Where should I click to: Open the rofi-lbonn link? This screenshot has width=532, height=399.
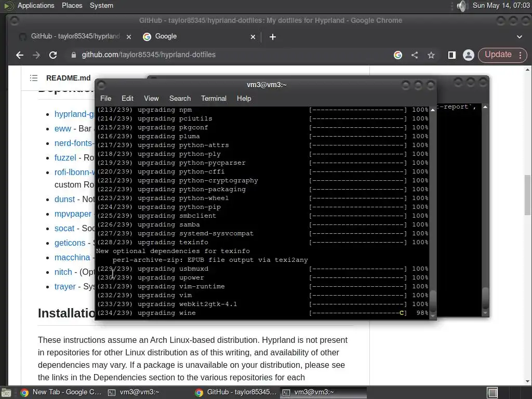[x=75, y=172]
